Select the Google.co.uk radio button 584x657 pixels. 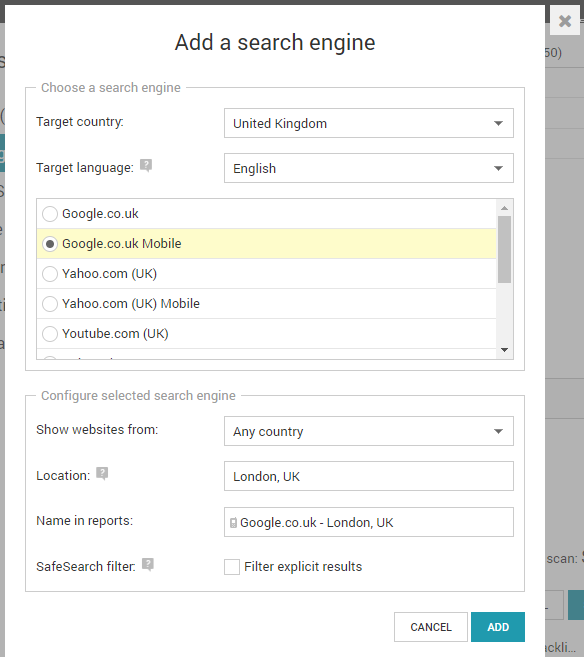[50, 214]
